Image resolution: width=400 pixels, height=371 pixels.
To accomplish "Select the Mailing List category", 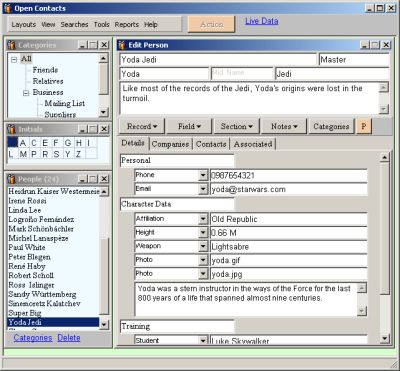I will pyautogui.click(x=64, y=104).
